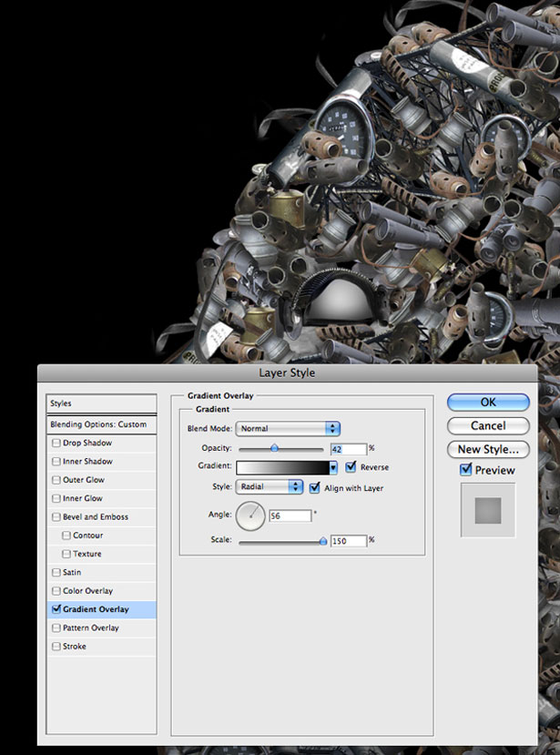
Task: Open the gradient picker arrow
Action: 333,467
